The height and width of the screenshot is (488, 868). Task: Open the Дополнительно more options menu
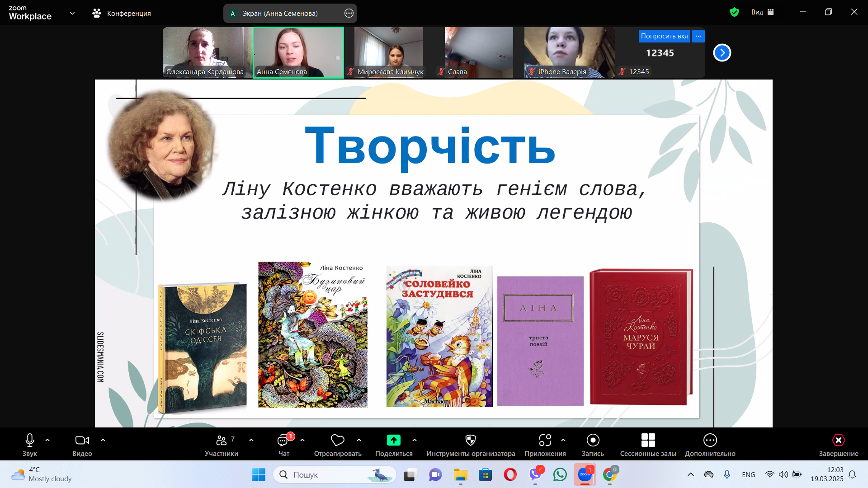click(710, 445)
